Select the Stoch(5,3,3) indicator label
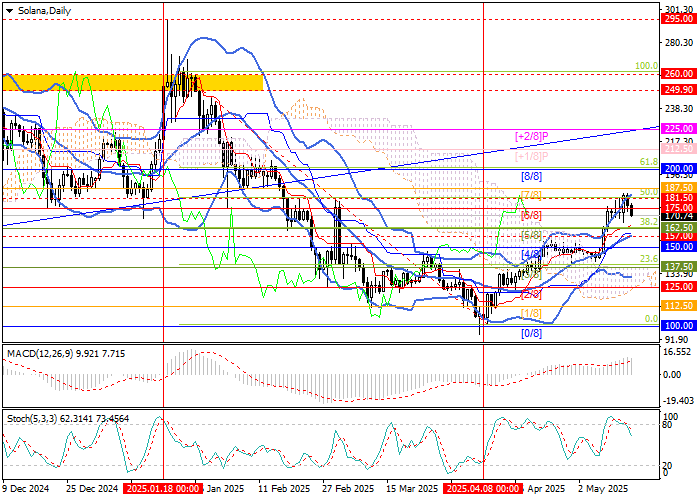 click(33, 419)
